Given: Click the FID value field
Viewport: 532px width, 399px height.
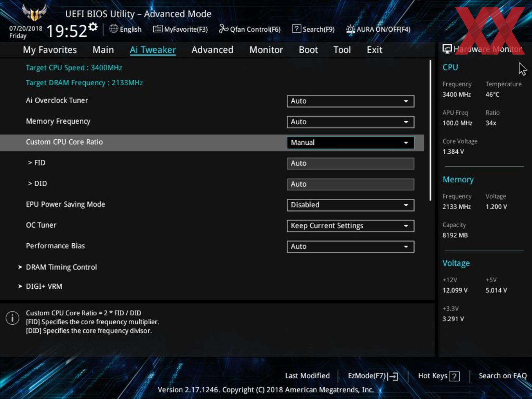Looking at the screenshot, I should [350, 164].
